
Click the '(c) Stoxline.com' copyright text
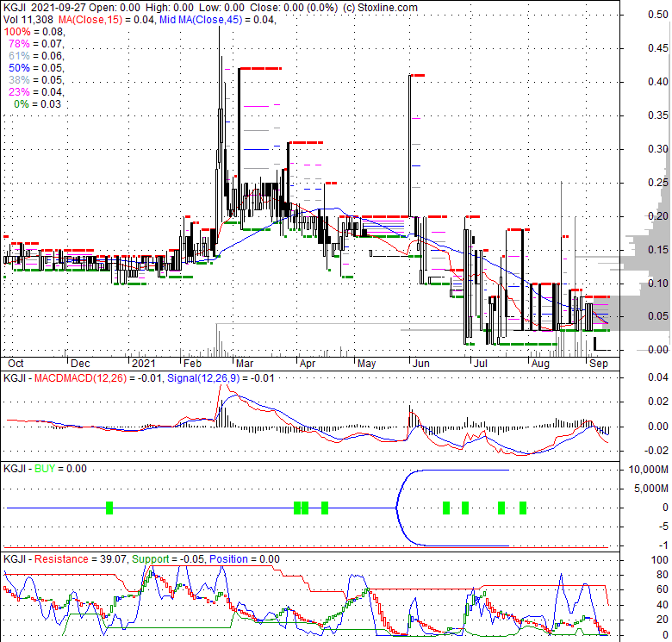coord(380,8)
